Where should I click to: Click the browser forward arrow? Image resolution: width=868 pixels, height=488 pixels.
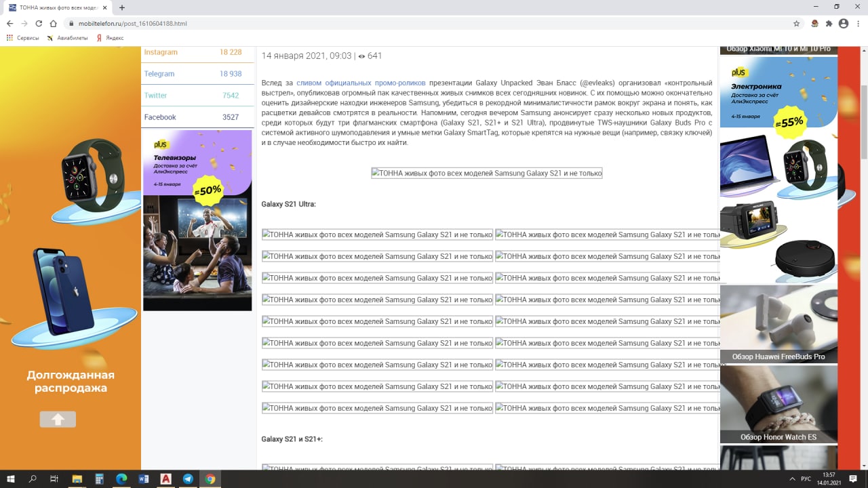click(24, 23)
